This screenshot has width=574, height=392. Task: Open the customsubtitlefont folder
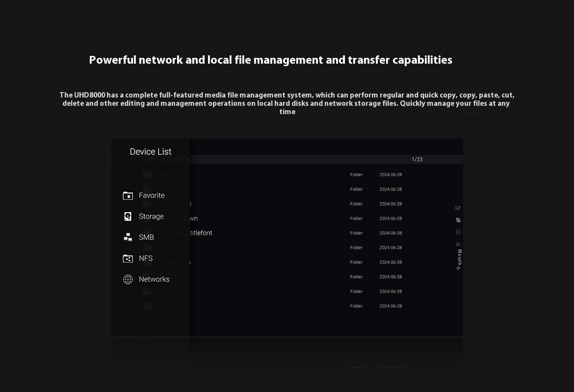coord(185,233)
